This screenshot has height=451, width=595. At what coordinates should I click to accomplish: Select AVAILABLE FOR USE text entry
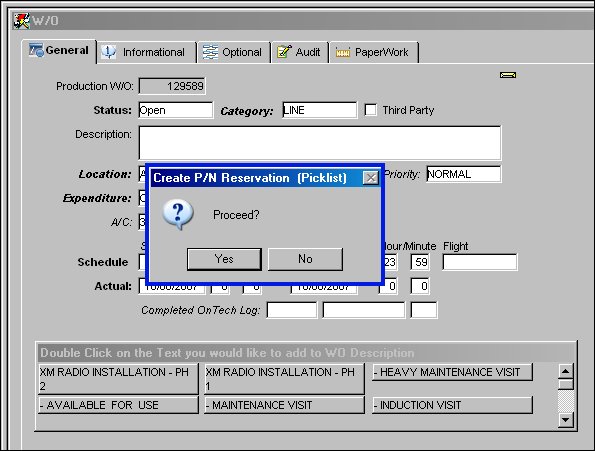pyautogui.click(x=118, y=405)
